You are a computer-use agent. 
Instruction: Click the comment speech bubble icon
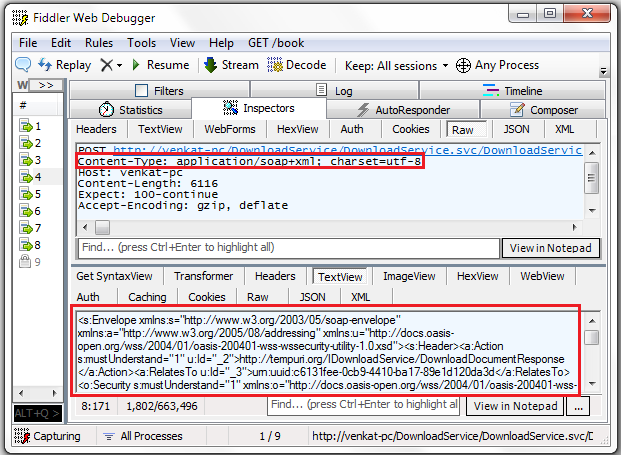pyautogui.click(x=23, y=65)
